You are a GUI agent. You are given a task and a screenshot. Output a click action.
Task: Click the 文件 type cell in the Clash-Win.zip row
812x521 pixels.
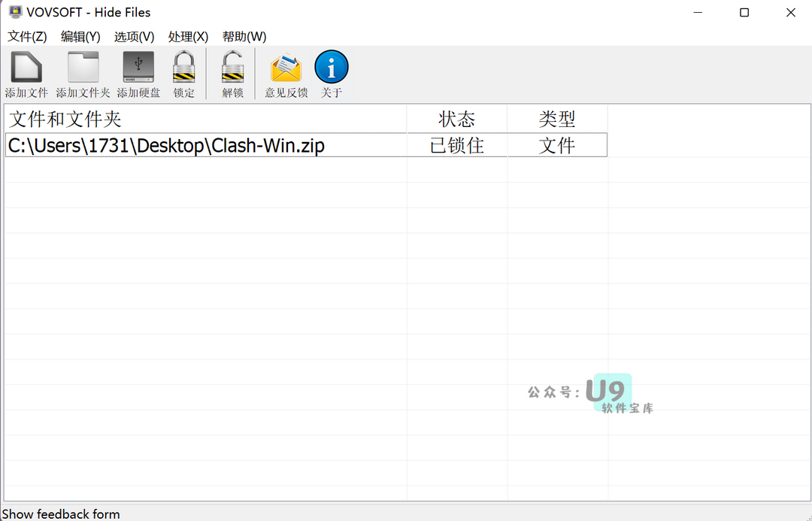tap(557, 146)
